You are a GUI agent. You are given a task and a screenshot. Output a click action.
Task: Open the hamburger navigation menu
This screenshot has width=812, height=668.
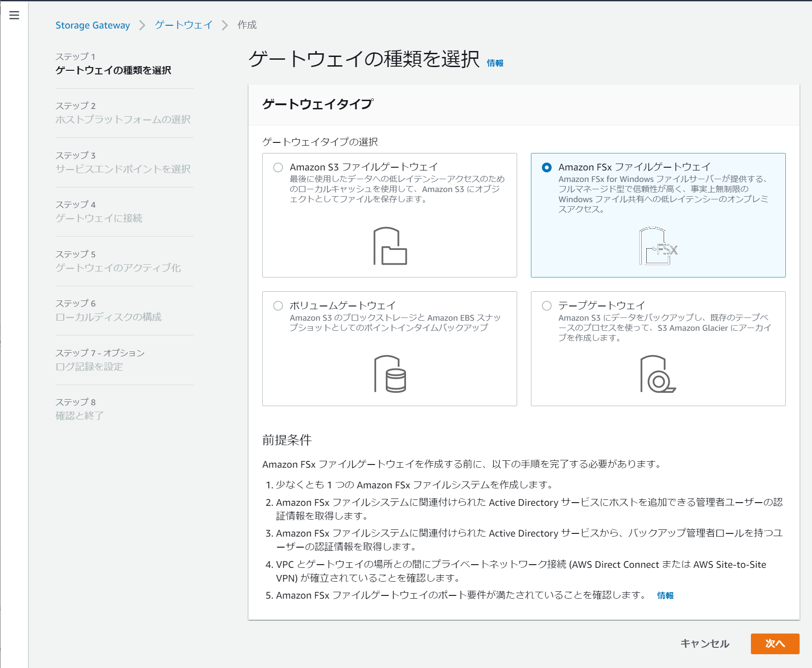[x=14, y=15]
